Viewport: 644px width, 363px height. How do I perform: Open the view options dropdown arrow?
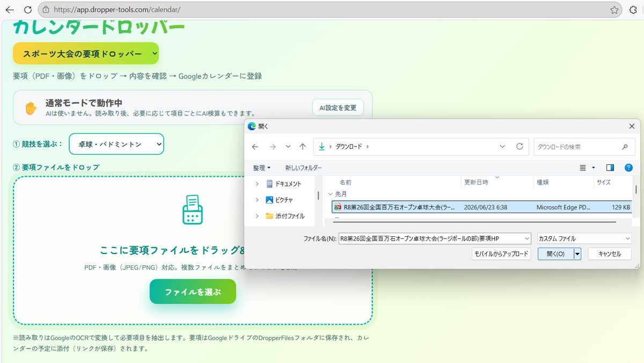tap(594, 168)
